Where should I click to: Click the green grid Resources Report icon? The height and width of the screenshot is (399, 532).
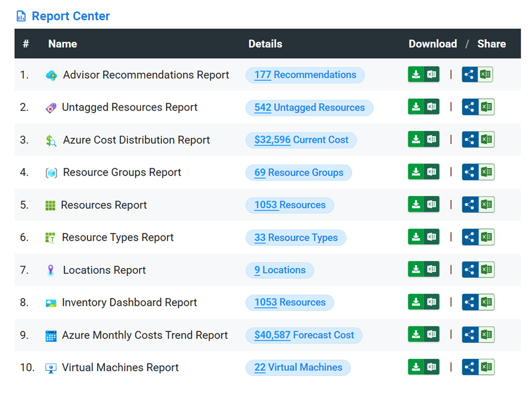50,205
